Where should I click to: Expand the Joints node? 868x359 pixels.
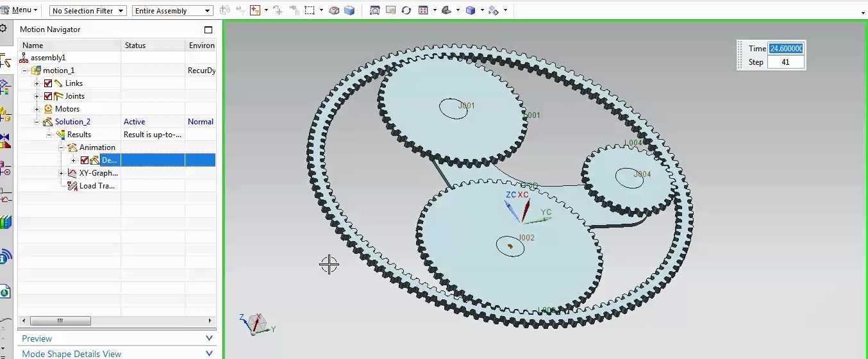(x=37, y=96)
